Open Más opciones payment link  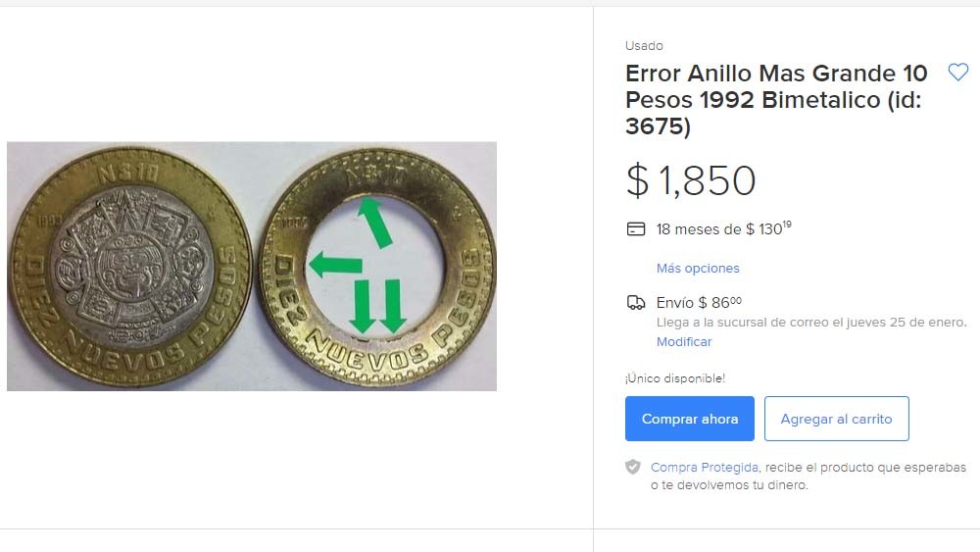pos(698,269)
